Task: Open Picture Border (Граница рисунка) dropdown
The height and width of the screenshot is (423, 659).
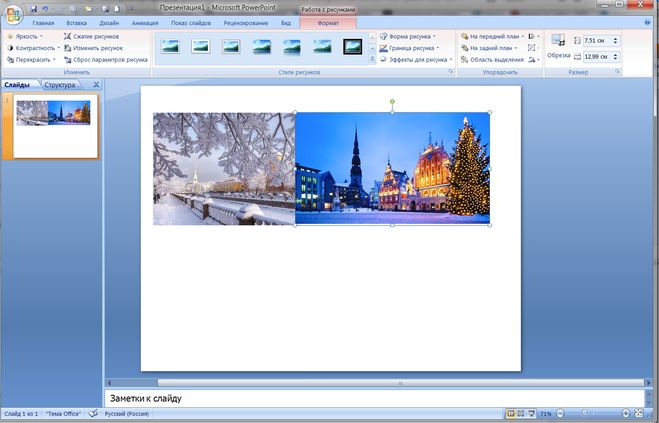Action: [412, 48]
